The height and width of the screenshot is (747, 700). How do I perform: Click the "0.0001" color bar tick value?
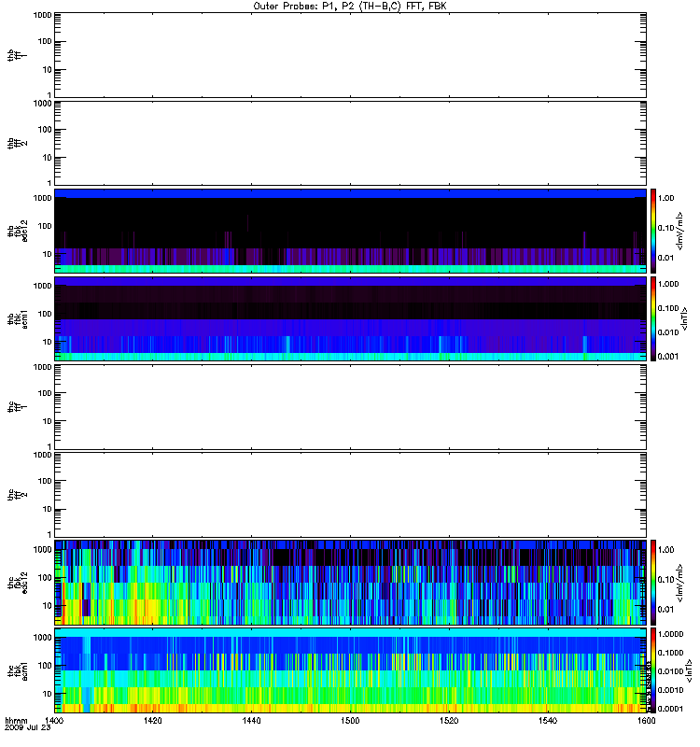point(670,709)
